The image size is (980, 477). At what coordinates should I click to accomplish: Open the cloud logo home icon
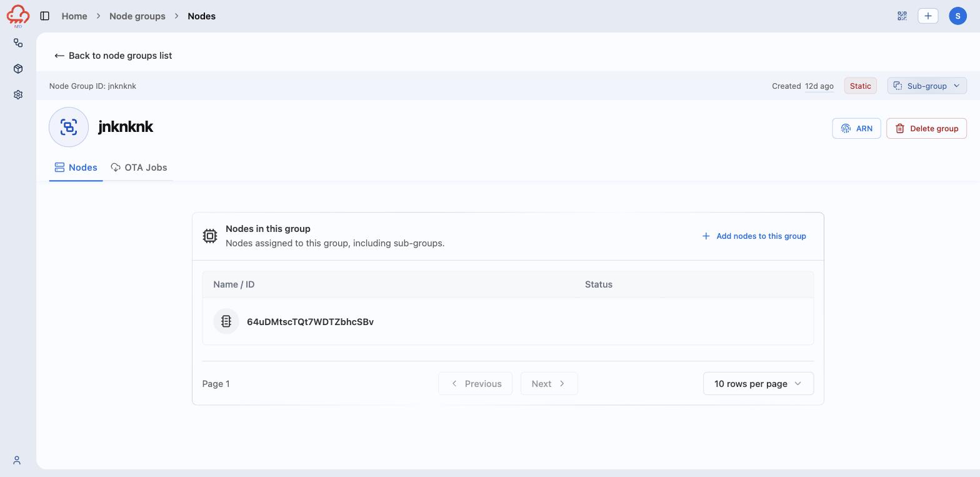point(17,16)
